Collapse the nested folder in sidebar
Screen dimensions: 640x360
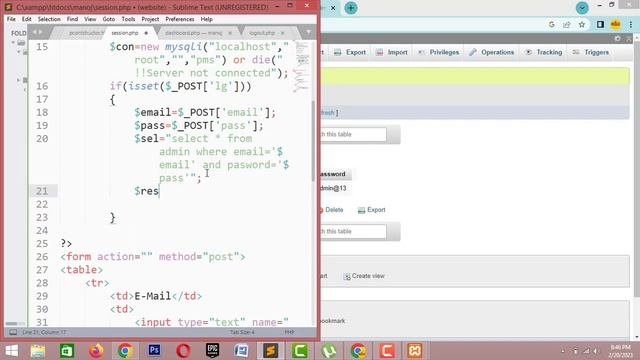(x=18, y=52)
